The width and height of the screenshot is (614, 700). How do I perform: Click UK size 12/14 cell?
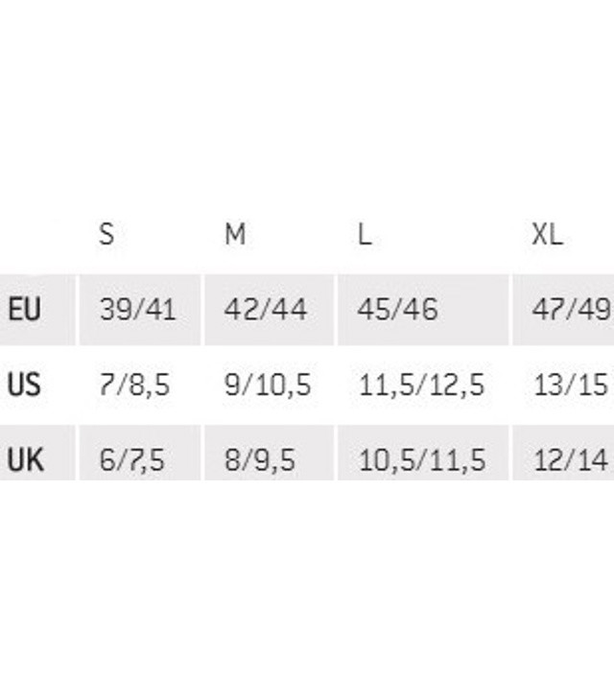click(563, 454)
